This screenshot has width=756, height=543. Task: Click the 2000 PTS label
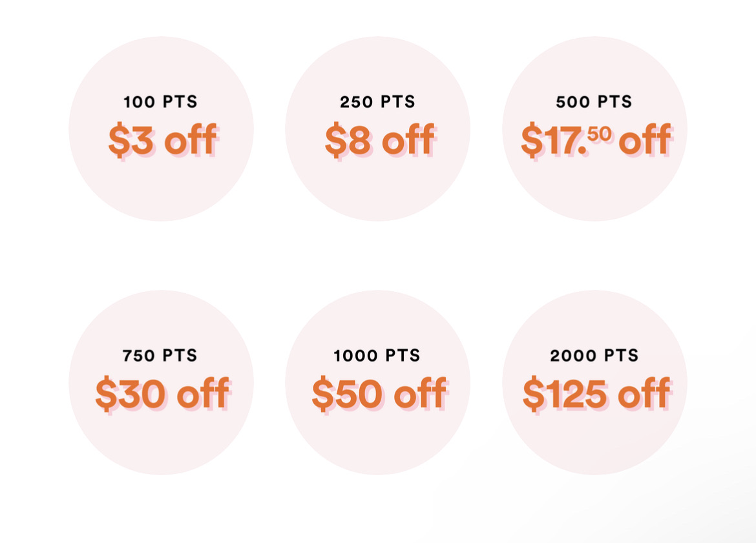click(594, 356)
